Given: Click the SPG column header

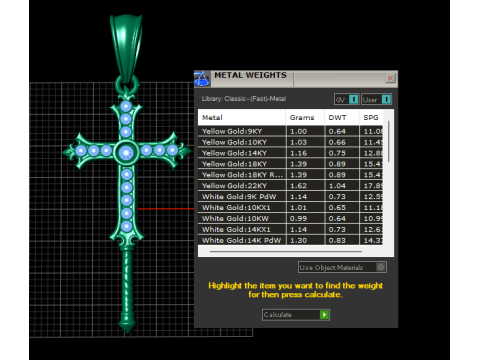Looking at the screenshot, I should point(371,117).
